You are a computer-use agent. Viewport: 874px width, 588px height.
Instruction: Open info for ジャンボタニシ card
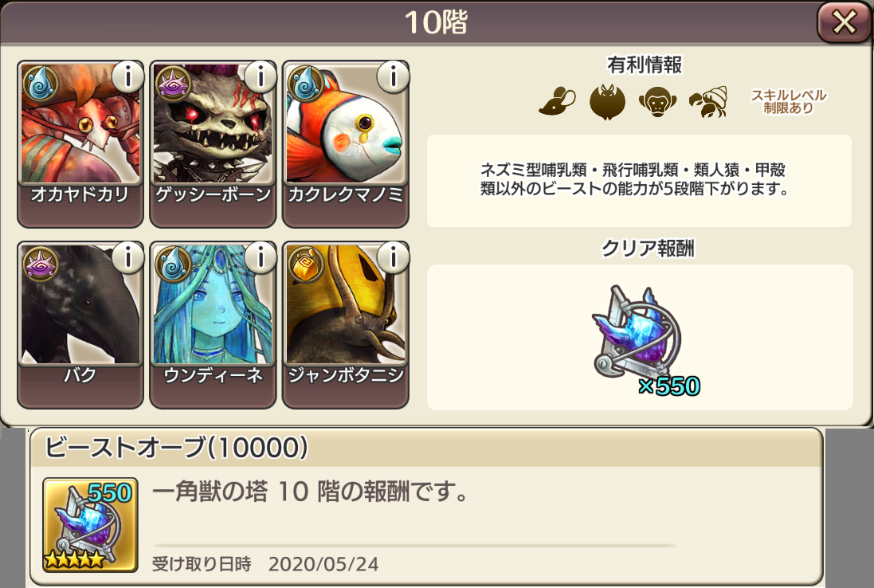click(x=393, y=257)
